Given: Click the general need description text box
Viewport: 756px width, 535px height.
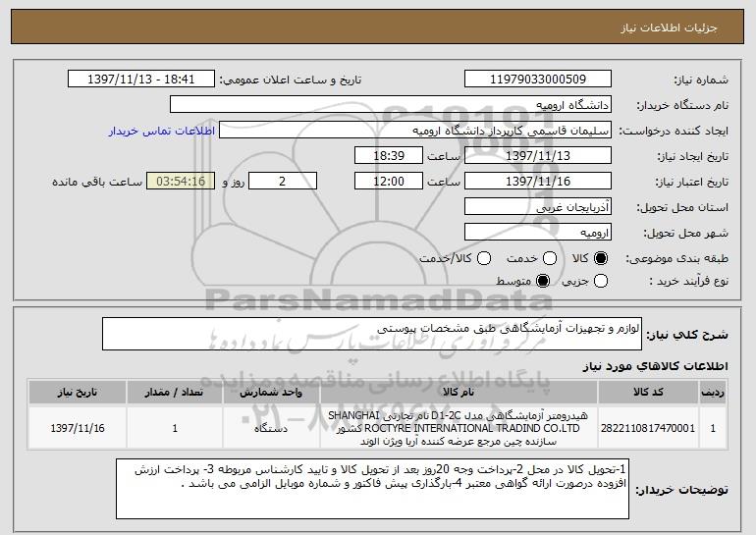Looking at the screenshot, I should [x=372, y=334].
